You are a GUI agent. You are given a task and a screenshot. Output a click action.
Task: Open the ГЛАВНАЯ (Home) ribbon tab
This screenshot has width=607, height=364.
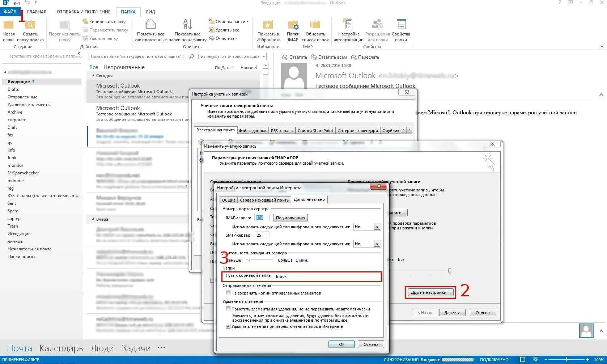point(37,12)
